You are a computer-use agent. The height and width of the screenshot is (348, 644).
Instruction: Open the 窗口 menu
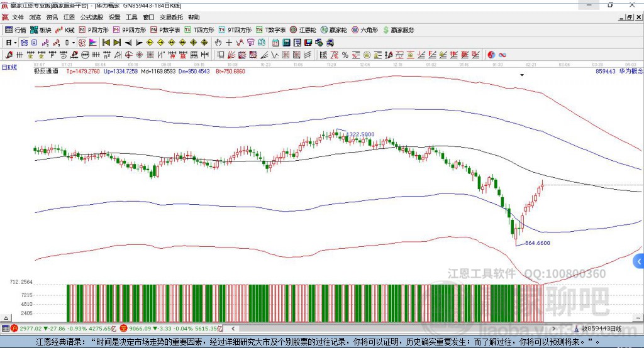[148, 17]
